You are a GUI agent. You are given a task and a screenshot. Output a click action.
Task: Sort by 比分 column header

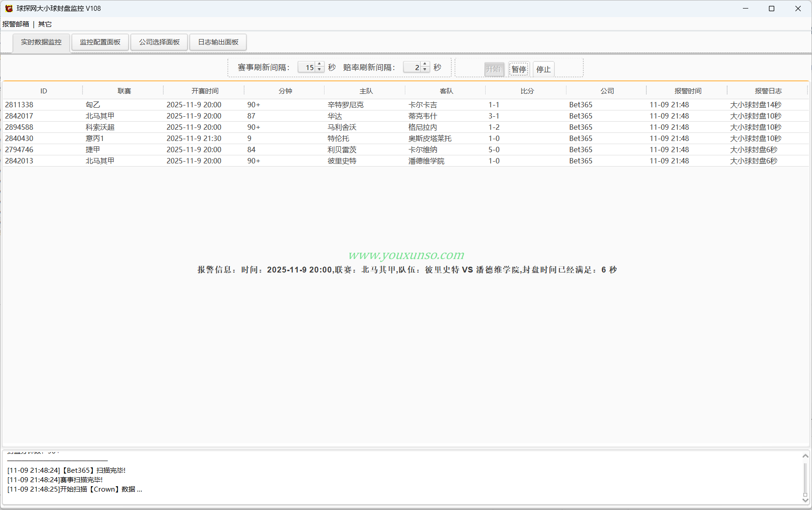click(x=527, y=91)
